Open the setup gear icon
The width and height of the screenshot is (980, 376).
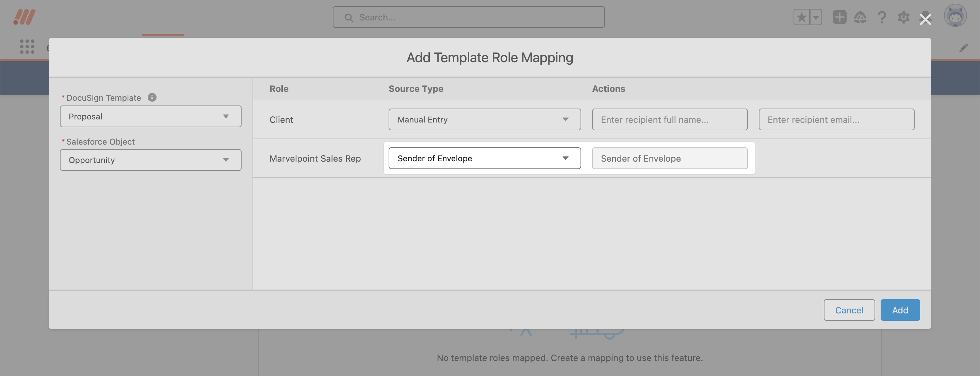[x=903, y=17]
